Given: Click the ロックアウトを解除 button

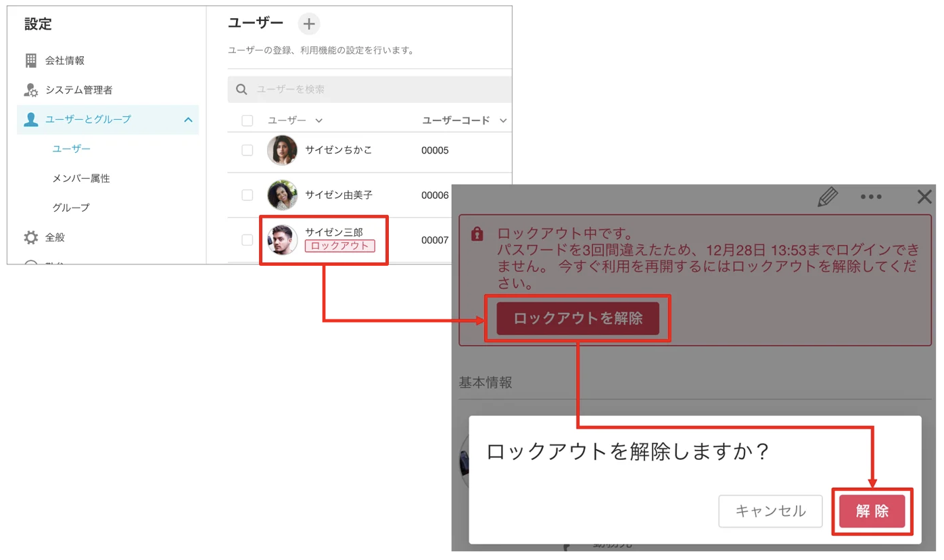Looking at the screenshot, I should click(578, 318).
